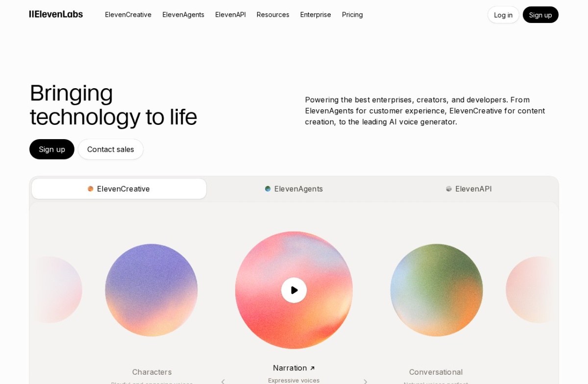Select the Conversational label

tap(436, 372)
